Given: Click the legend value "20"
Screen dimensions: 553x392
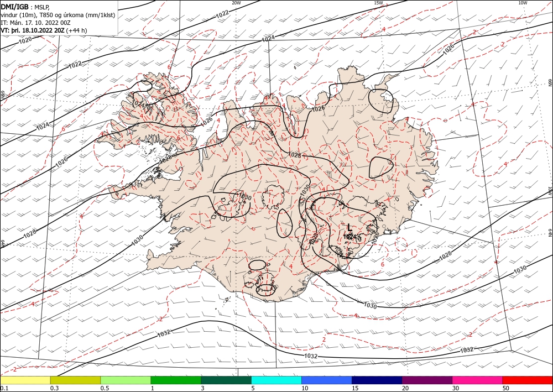Looking at the screenshot, I should 405,388.
